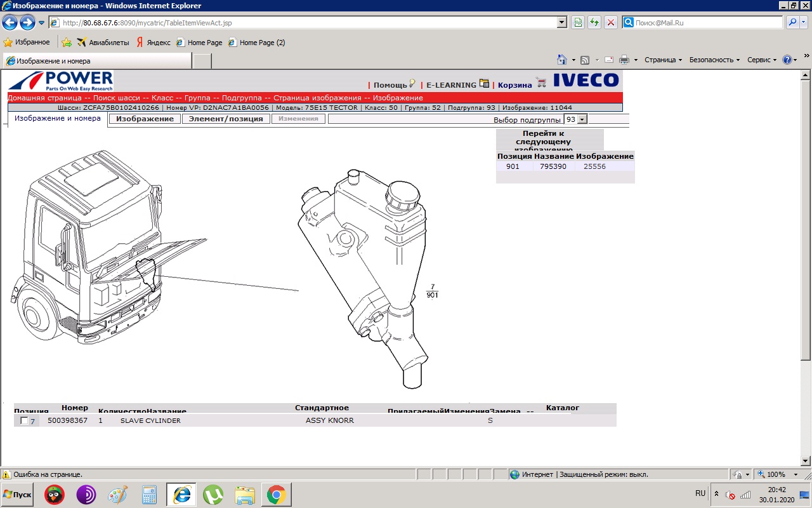This screenshot has height=508, width=812.
Task: Open the Home Page (2) favorites link
Action: coord(257,43)
